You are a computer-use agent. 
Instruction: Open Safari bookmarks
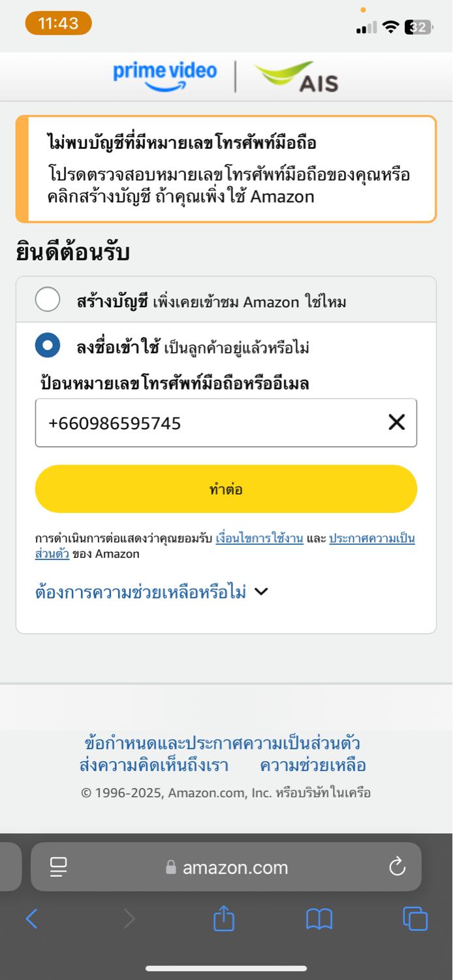[319, 919]
